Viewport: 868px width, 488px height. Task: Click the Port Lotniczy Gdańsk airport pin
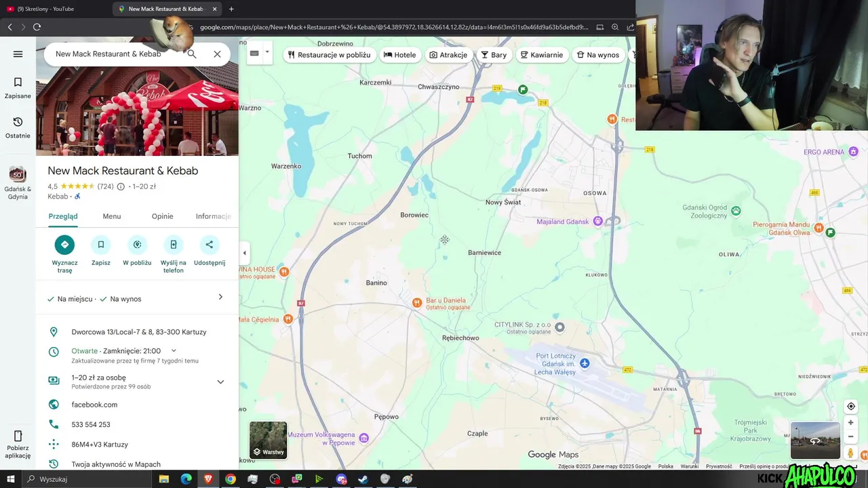click(x=585, y=363)
